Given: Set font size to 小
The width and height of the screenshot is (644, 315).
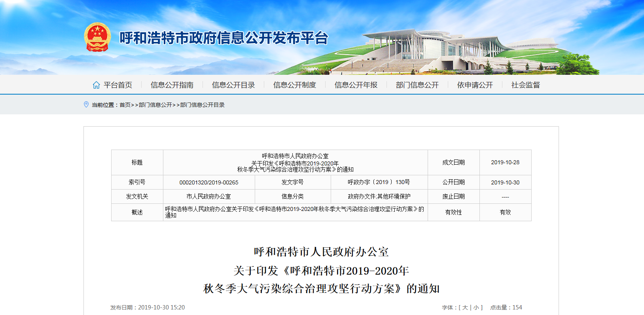Looking at the screenshot, I should [476, 307].
